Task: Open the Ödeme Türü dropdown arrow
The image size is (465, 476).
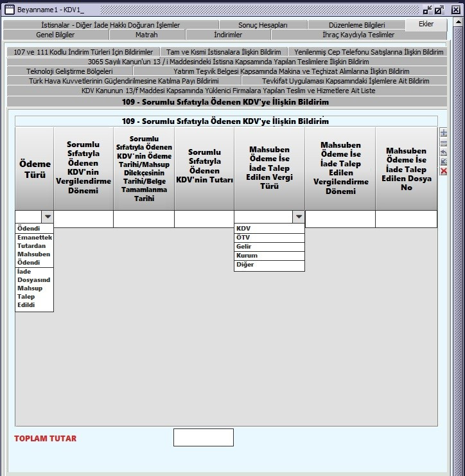Action: [47, 218]
